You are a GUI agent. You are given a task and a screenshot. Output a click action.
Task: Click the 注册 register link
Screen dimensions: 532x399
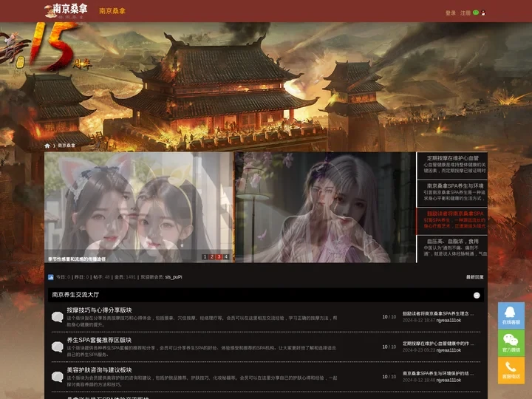(465, 13)
